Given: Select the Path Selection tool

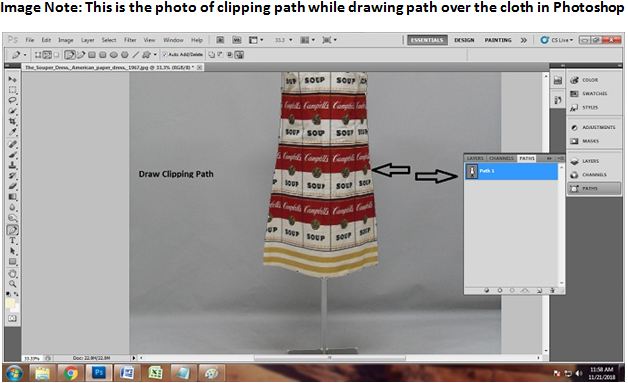Looking at the screenshot, I should point(12,251).
